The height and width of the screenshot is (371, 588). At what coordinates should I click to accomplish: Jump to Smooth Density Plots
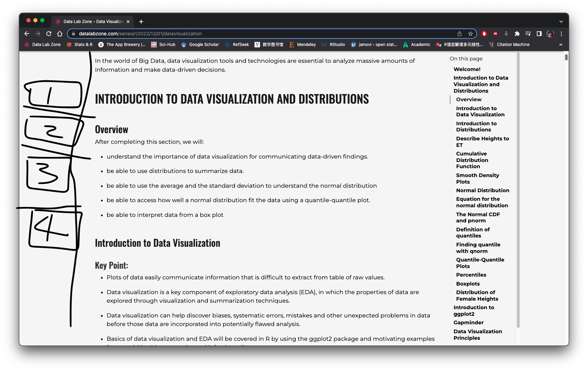477,178
